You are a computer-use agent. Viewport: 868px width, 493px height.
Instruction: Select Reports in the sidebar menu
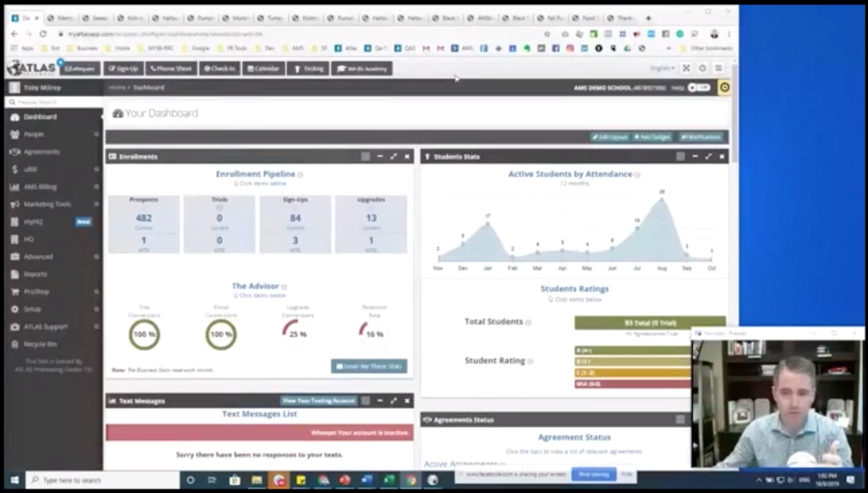35,274
